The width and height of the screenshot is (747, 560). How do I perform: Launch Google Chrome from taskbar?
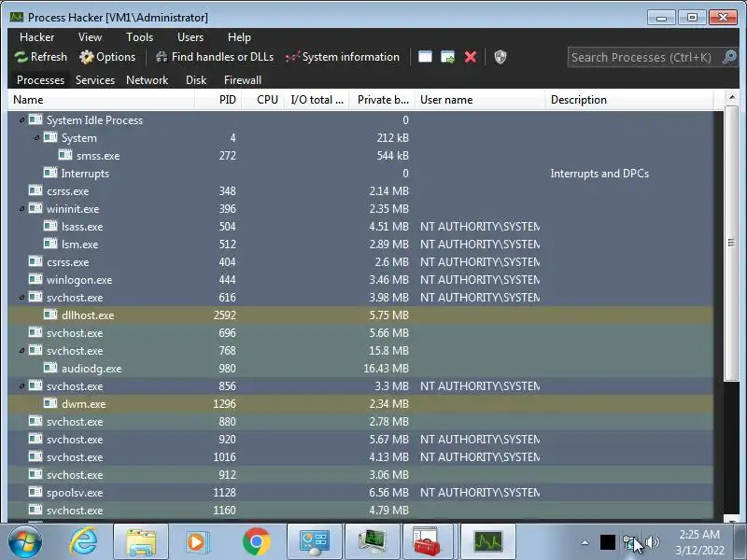(x=256, y=542)
